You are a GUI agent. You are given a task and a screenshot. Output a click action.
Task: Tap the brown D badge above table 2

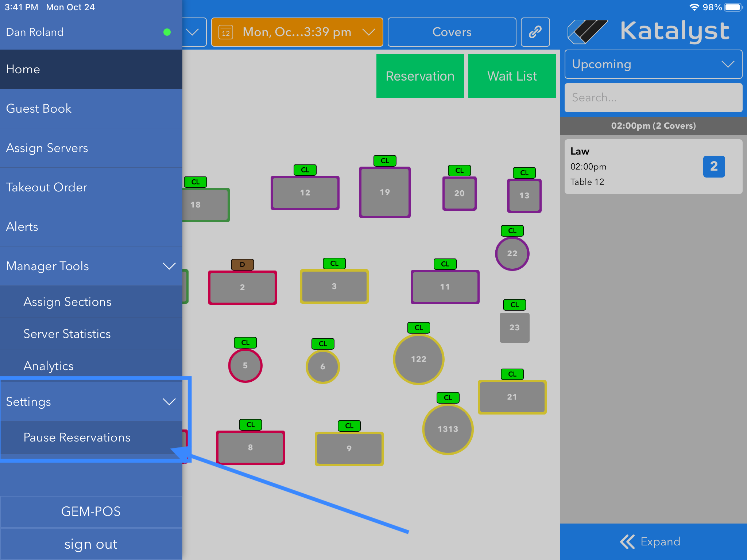(242, 264)
